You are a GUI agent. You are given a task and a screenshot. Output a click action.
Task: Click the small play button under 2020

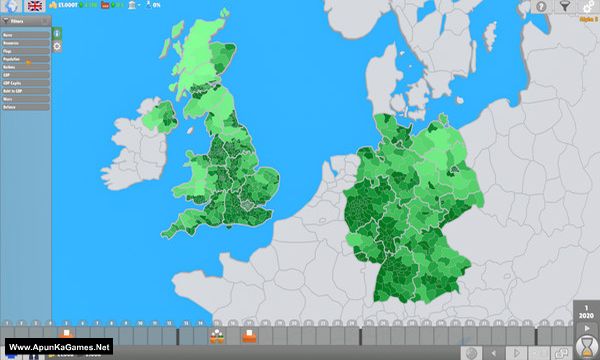[587, 328]
